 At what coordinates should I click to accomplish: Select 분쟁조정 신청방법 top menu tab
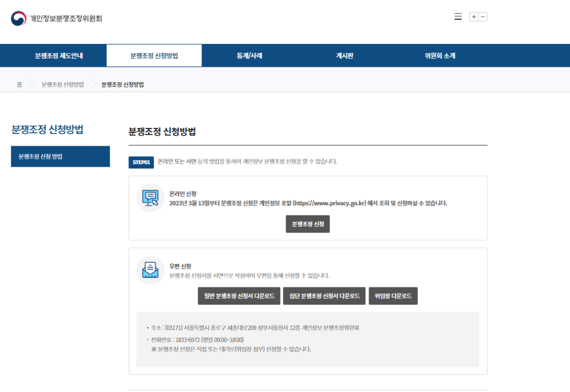click(154, 56)
